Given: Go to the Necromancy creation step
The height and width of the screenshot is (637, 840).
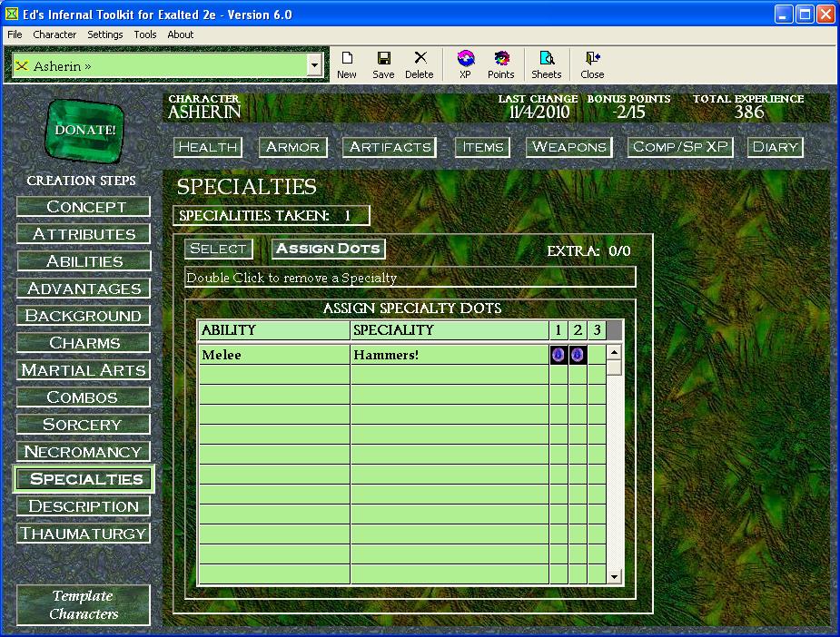Looking at the screenshot, I should click(84, 452).
